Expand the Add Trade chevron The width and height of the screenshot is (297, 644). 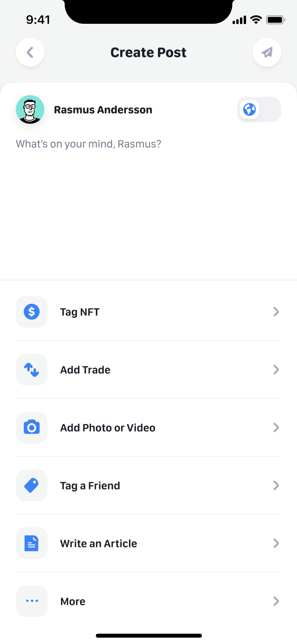[x=276, y=370]
